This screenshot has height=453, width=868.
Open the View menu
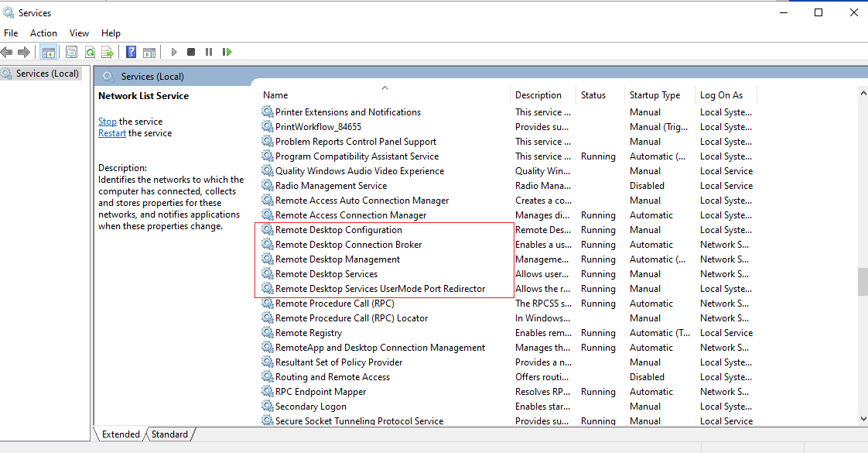tap(79, 33)
